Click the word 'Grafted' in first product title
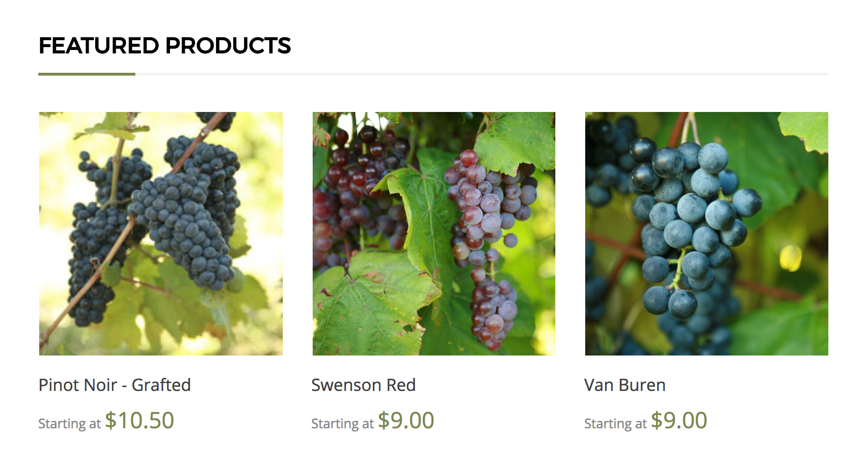The image size is (868, 474). (x=161, y=385)
